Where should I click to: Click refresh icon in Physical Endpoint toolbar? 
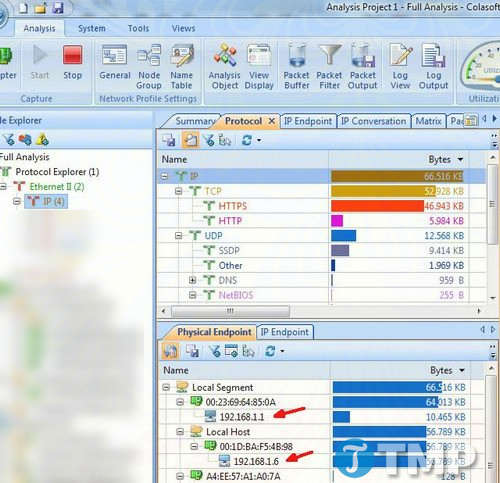[x=270, y=351]
